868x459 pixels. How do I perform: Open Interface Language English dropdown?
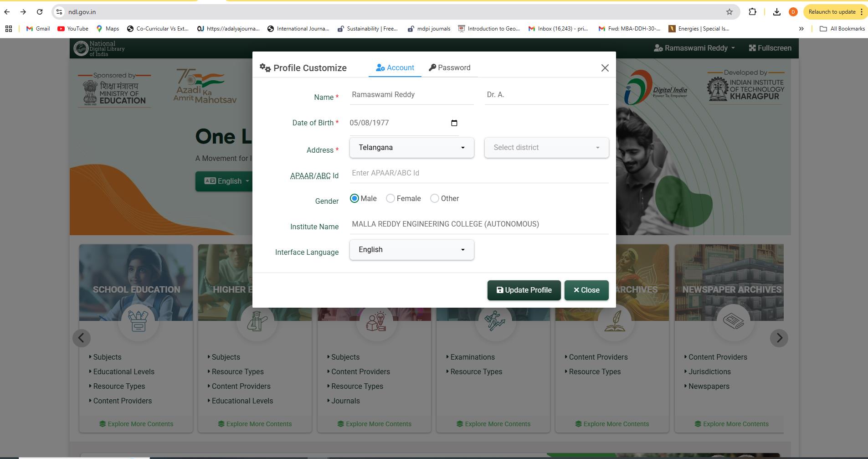tap(411, 250)
